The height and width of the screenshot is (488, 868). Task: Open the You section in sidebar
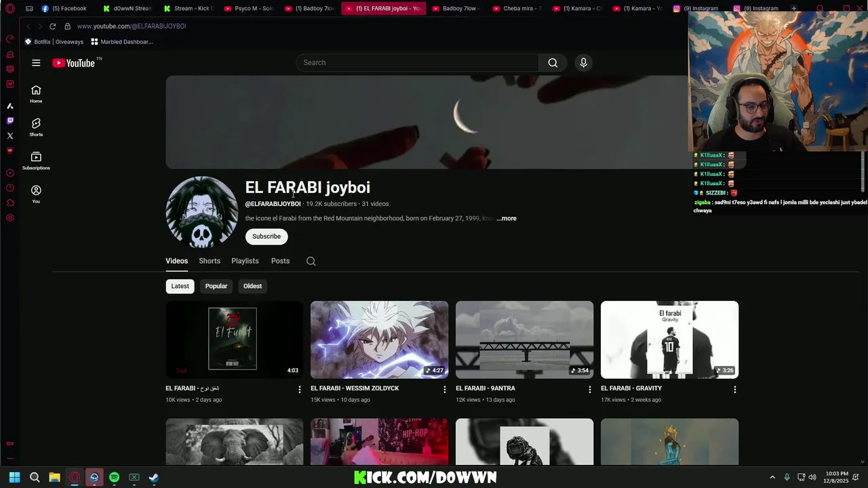pyautogui.click(x=36, y=194)
